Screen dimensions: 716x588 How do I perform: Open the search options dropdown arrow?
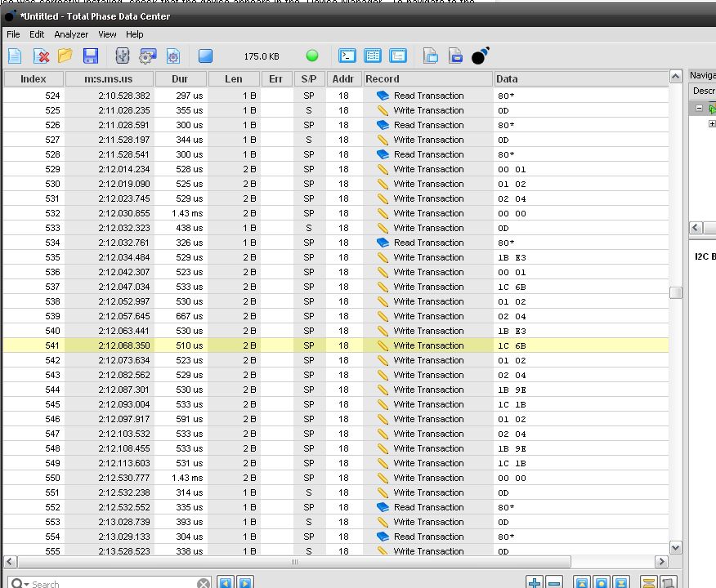point(27,584)
